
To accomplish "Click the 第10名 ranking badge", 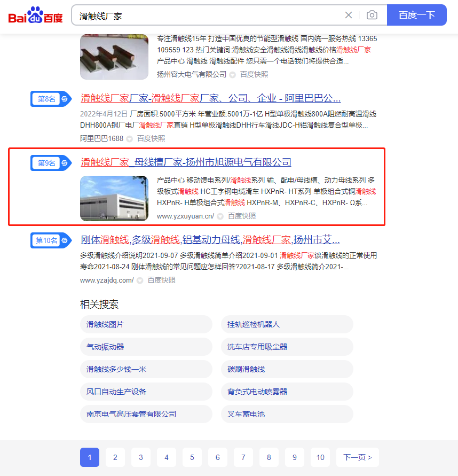I will tap(51, 240).
